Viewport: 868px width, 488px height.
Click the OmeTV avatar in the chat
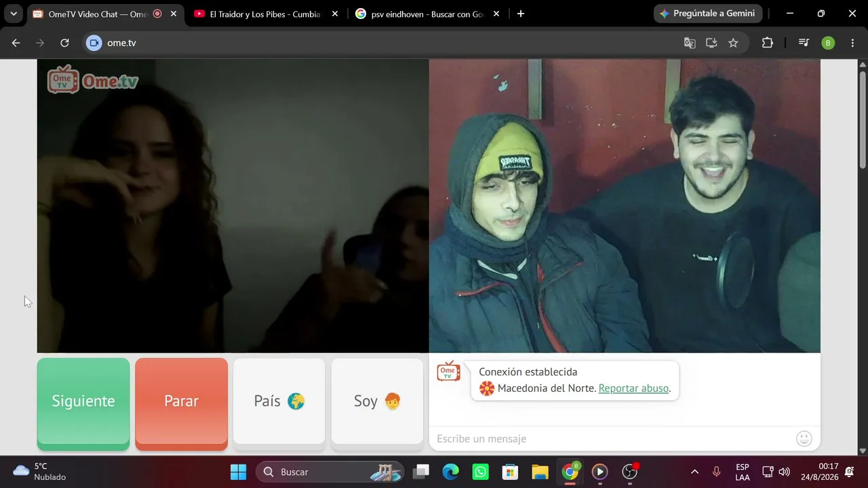pyautogui.click(x=448, y=371)
